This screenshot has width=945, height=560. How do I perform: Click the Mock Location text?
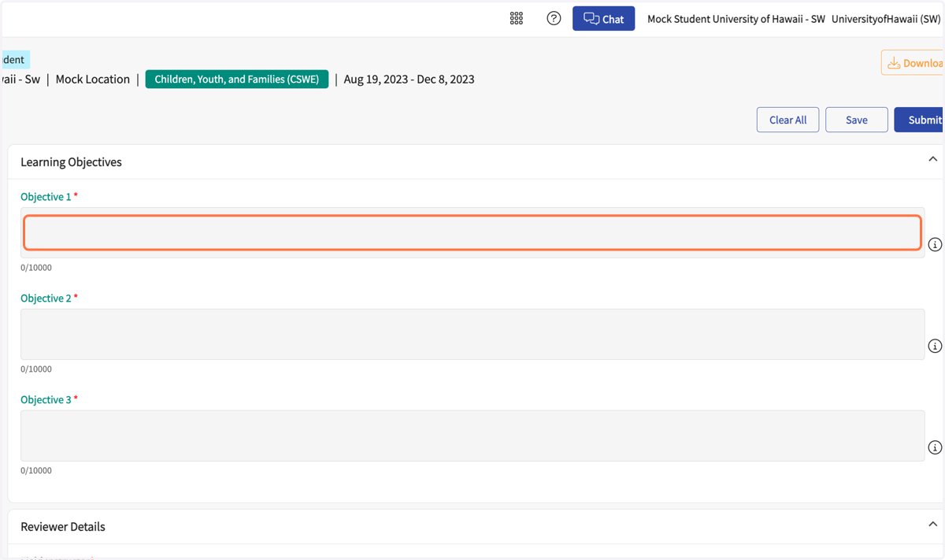click(93, 79)
